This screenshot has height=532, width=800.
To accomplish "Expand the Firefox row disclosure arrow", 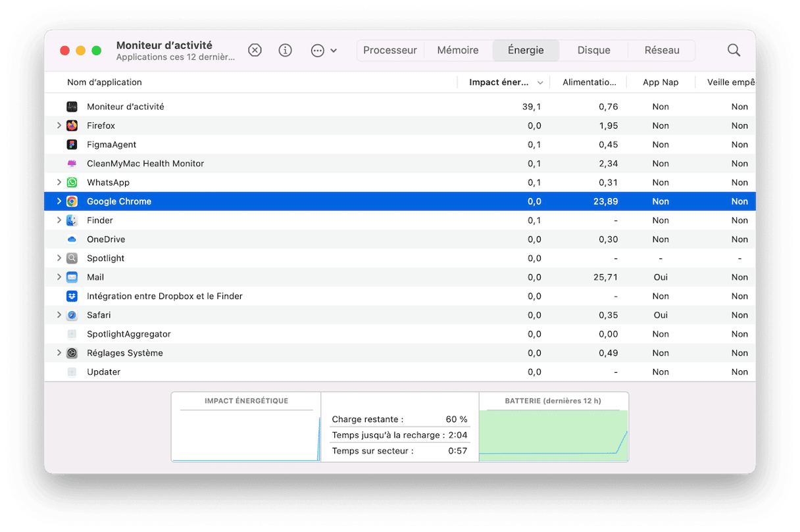I will pos(59,126).
